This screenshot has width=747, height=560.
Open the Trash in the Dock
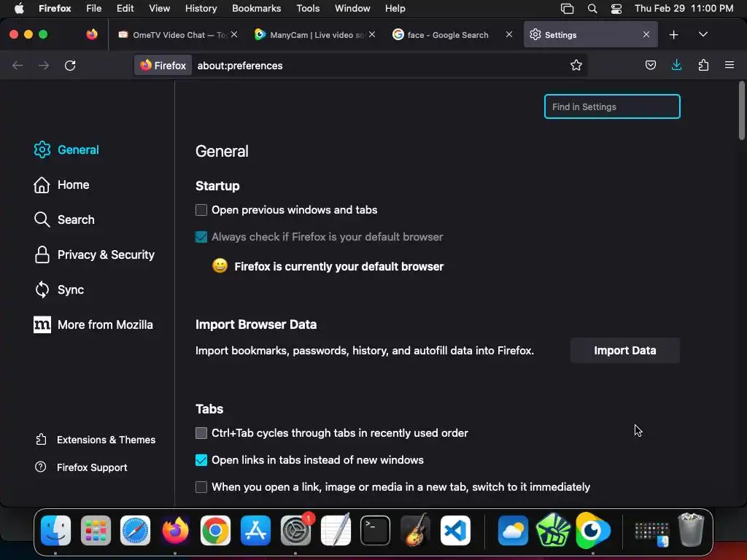tap(691, 530)
